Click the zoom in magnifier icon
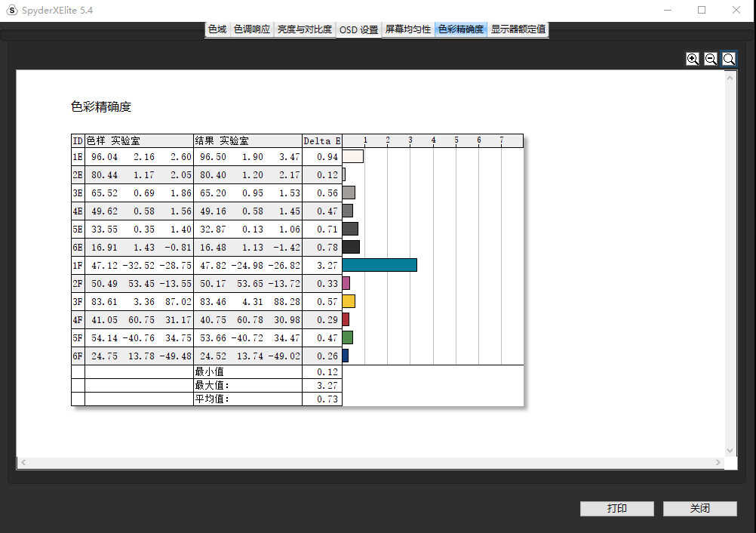Viewport: 756px width, 533px height. tap(693, 59)
